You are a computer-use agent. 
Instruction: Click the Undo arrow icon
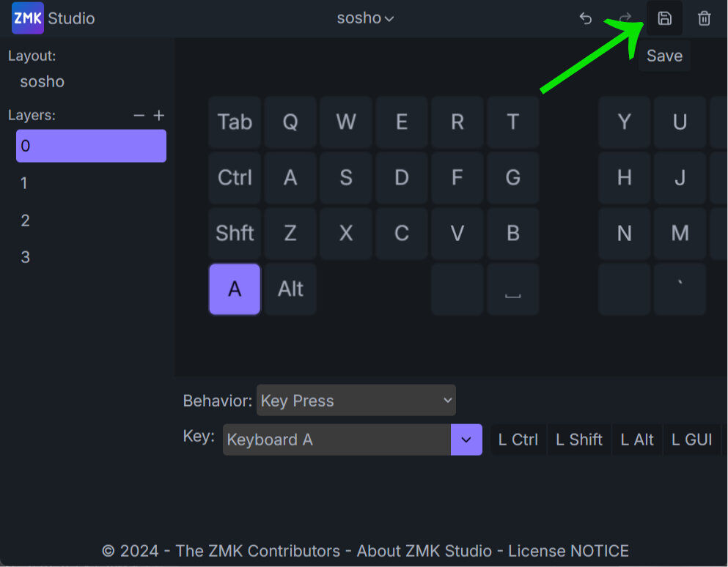585,18
